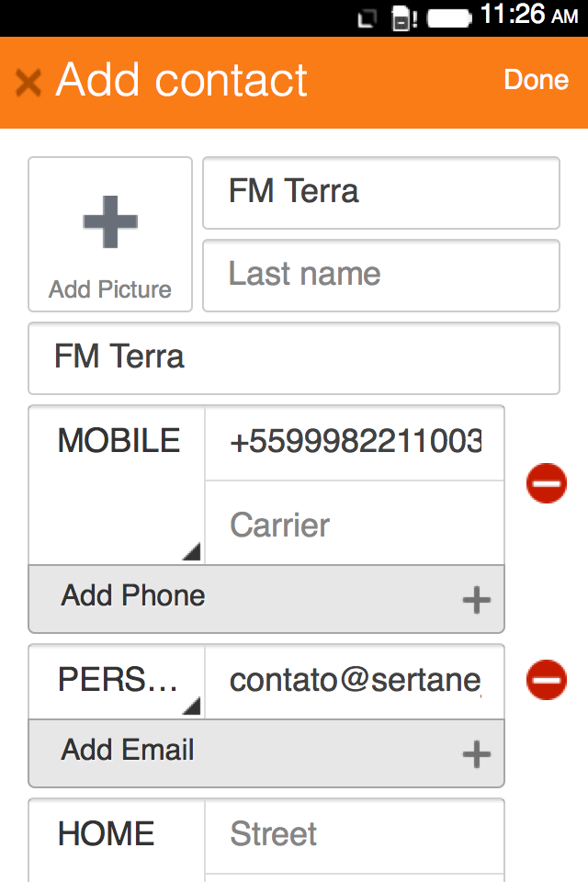Tap the plus icon beside Add Phone
The width and height of the screenshot is (588, 882).
point(476,600)
